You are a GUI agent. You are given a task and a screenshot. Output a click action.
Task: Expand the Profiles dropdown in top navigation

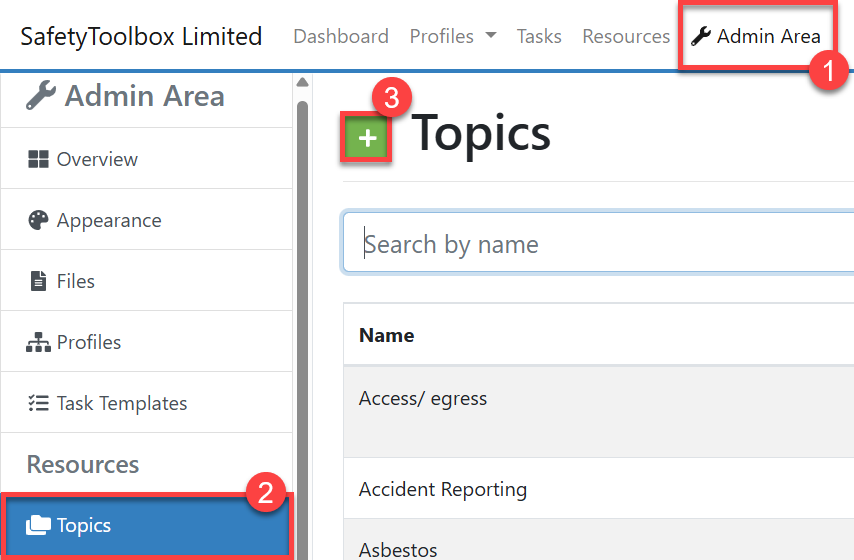(452, 37)
